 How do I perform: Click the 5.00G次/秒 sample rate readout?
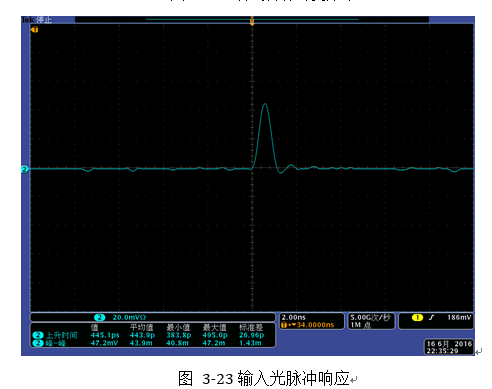pyautogui.click(x=370, y=317)
